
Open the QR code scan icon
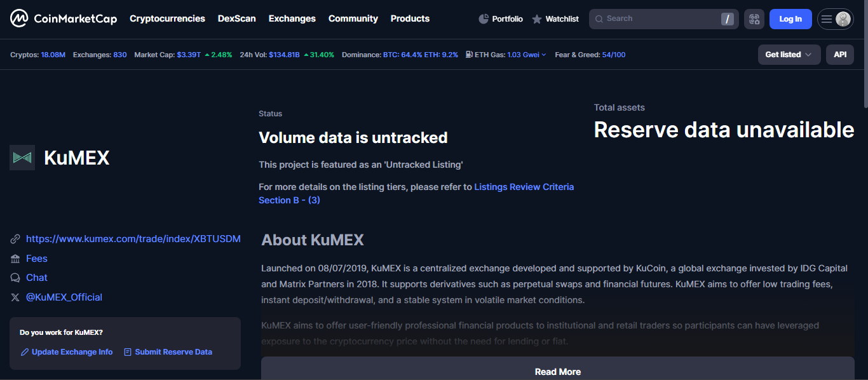tap(754, 19)
